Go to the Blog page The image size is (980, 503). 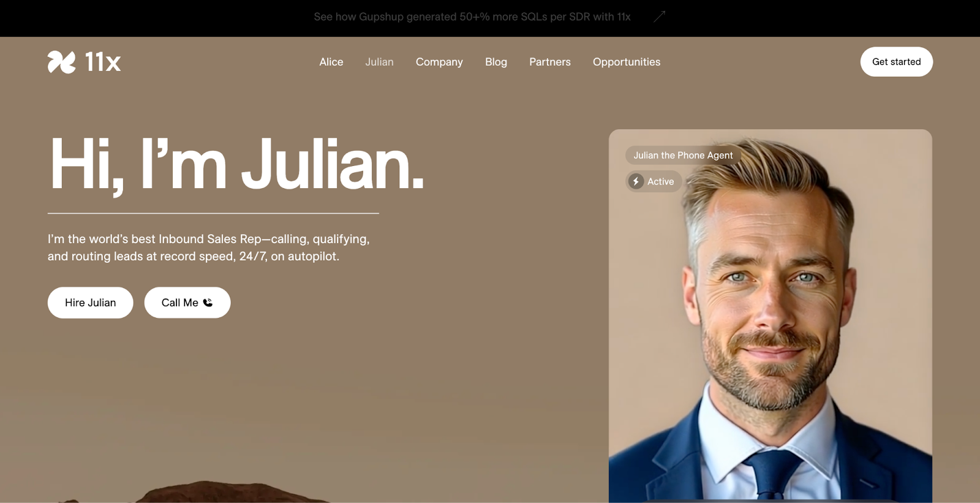tap(496, 62)
